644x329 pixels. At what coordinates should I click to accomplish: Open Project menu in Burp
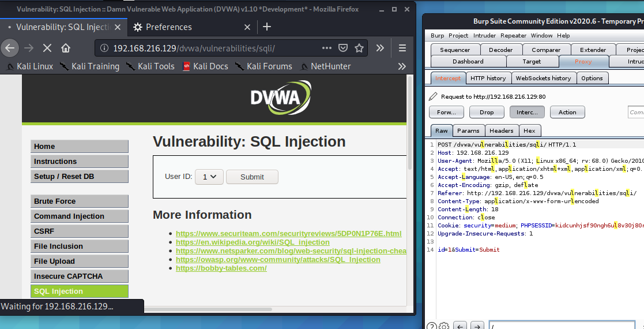tap(458, 36)
